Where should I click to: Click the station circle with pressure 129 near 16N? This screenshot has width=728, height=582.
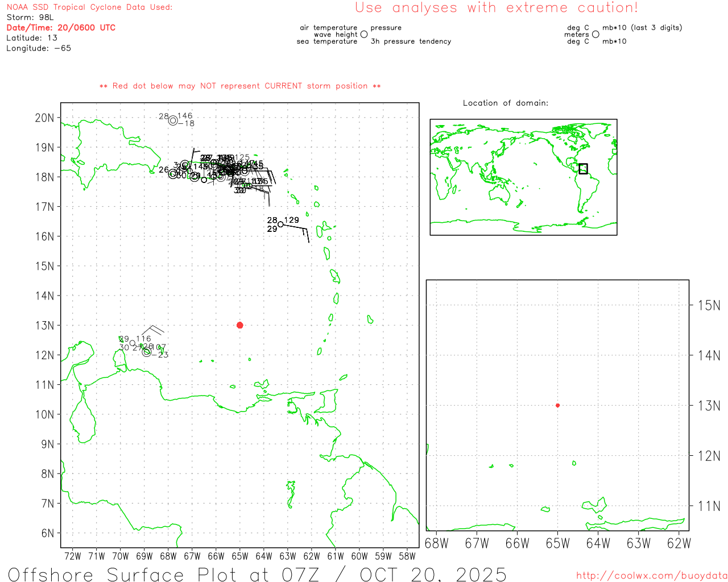280,225
